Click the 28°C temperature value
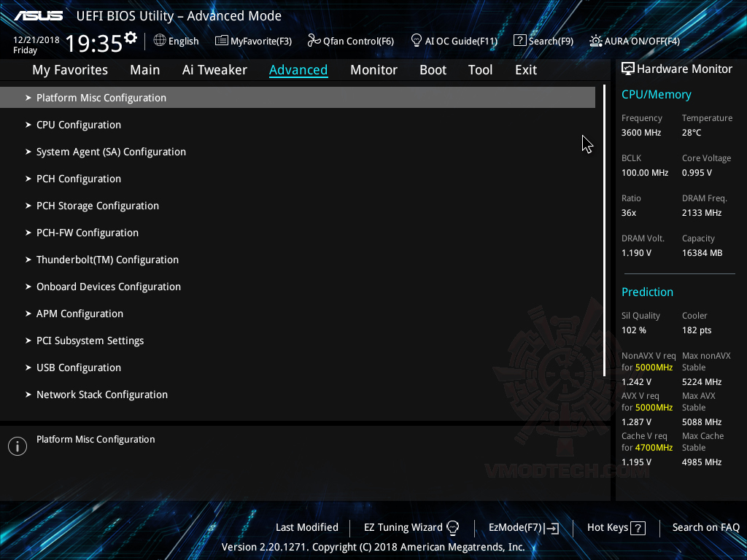This screenshot has height=560, width=747. pos(692,133)
